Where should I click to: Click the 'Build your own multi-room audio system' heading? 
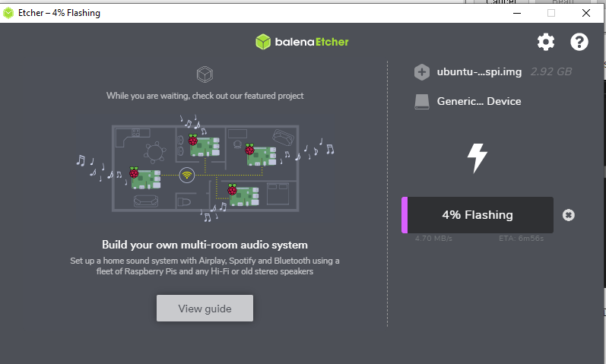click(205, 245)
